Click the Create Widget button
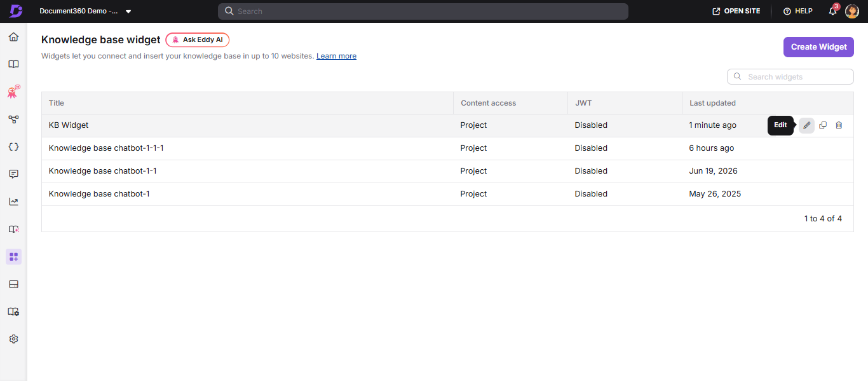The height and width of the screenshot is (381, 868). pos(818,47)
